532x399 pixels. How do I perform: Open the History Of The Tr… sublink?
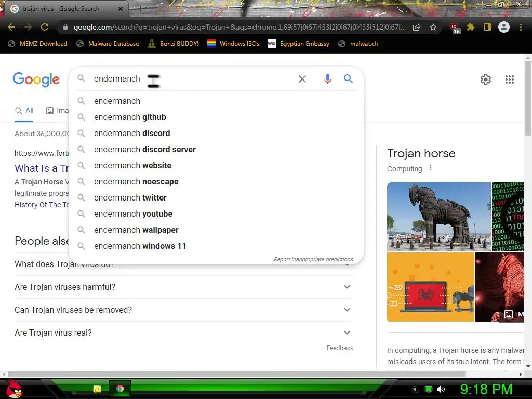pyautogui.click(x=42, y=205)
